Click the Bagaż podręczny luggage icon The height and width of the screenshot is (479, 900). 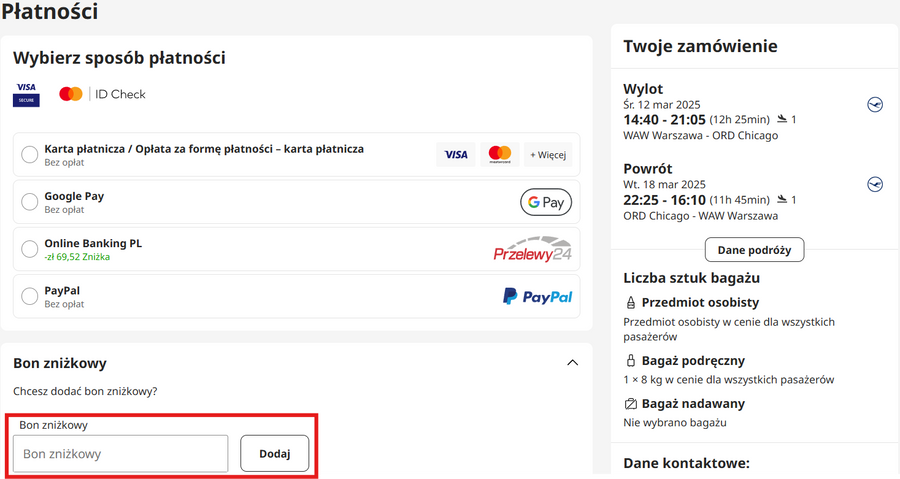tap(631, 360)
